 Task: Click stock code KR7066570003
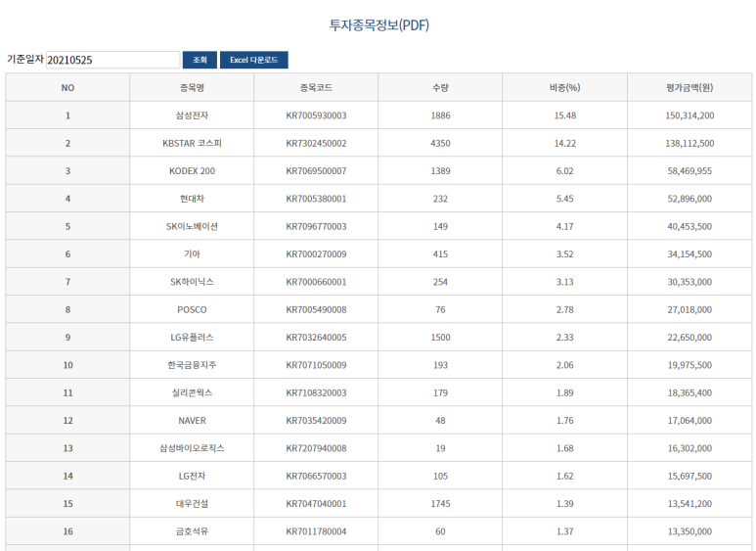[316, 477]
